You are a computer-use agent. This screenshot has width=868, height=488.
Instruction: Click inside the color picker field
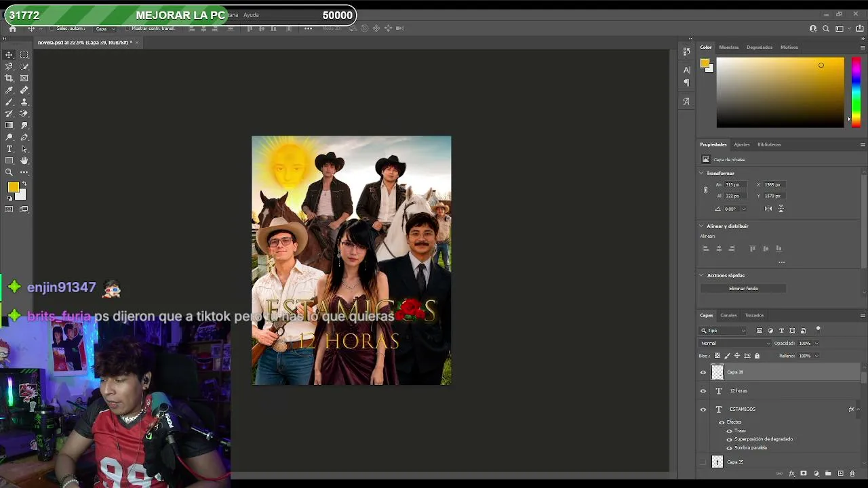point(780,92)
